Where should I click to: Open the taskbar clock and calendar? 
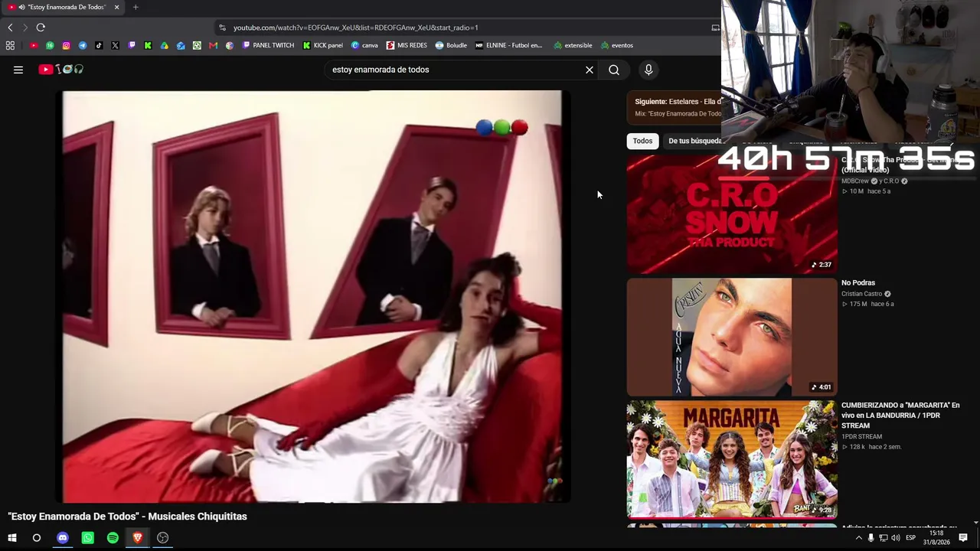936,538
